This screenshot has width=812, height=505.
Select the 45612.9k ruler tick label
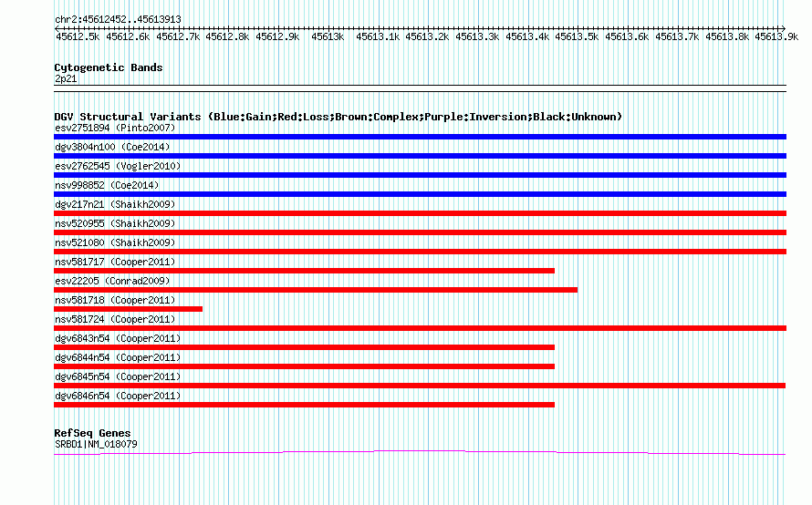pyautogui.click(x=277, y=36)
